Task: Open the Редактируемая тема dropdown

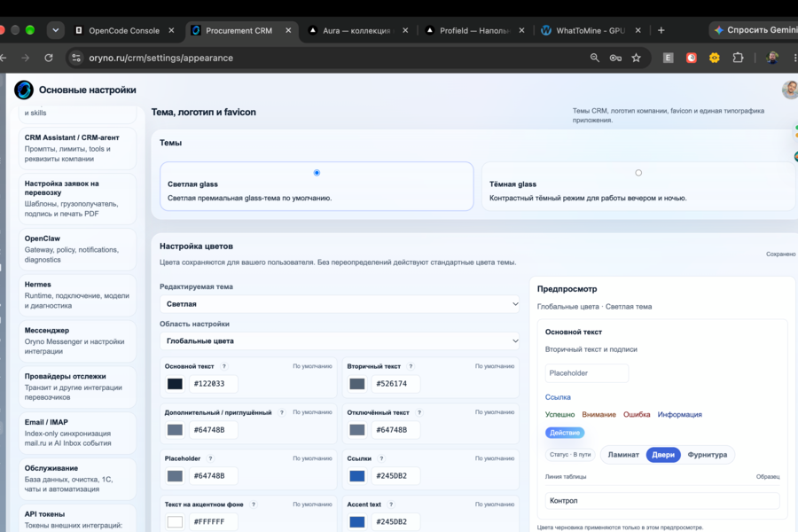Action: (340, 304)
